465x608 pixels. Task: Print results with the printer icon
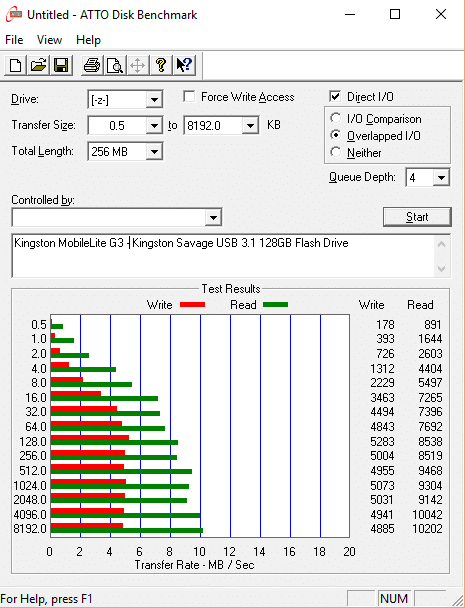(92, 65)
